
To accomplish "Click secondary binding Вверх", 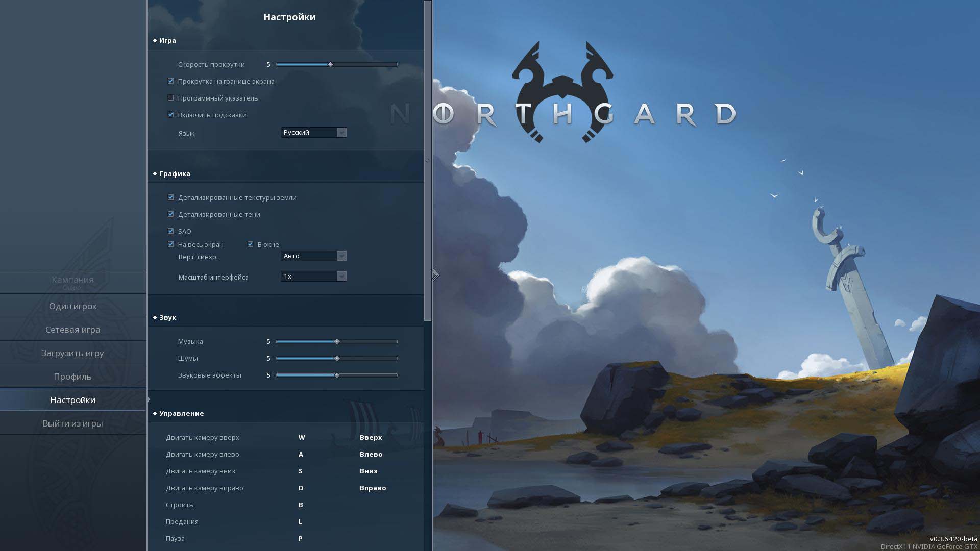I will [371, 438].
